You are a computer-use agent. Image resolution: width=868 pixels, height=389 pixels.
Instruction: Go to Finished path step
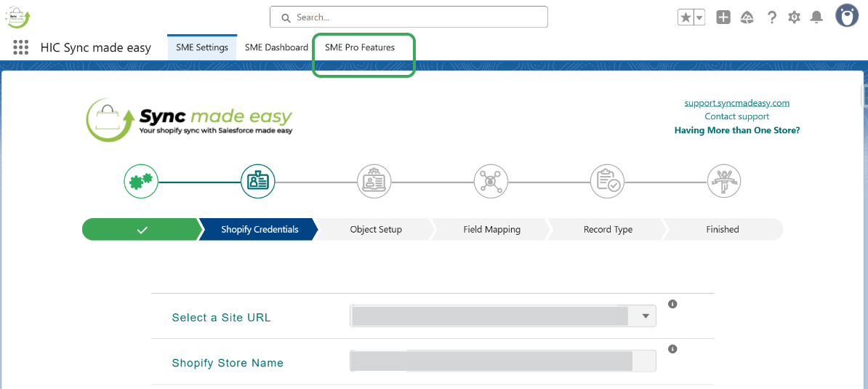point(723,230)
